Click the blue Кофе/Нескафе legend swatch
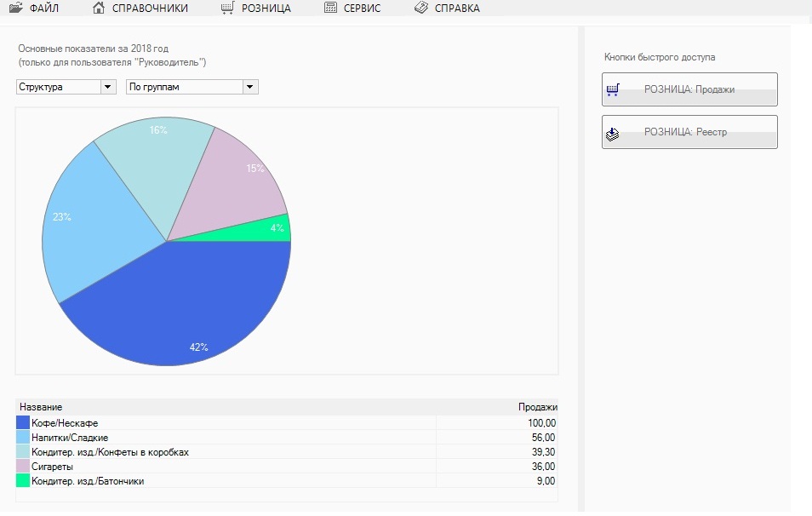The image size is (812, 516). [23, 423]
